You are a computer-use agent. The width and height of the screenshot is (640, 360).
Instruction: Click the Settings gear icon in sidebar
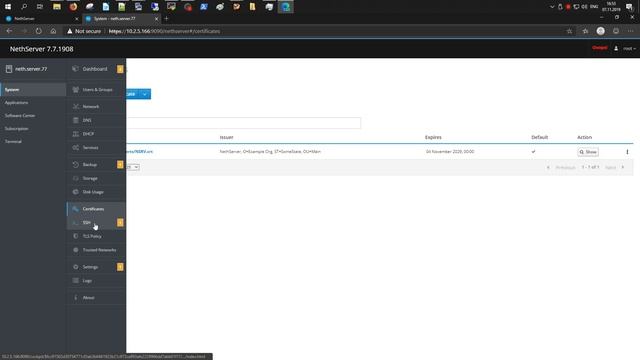pos(76,267)
